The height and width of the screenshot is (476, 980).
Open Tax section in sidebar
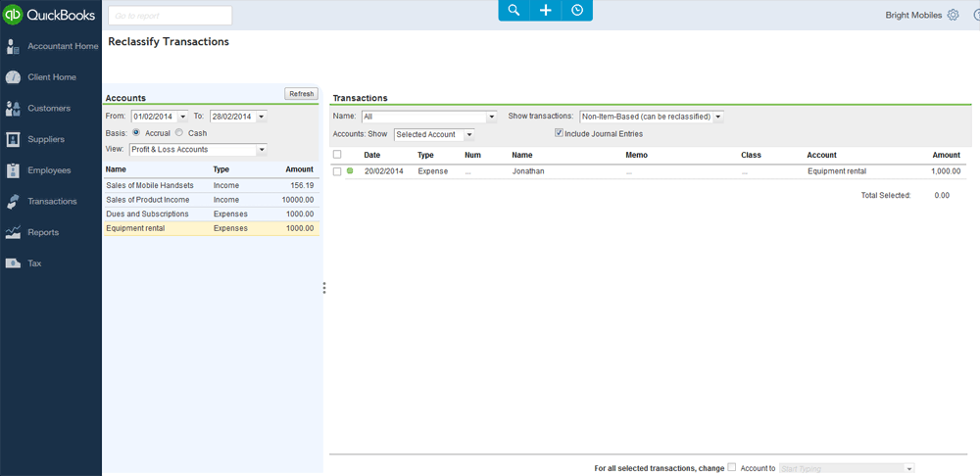(x=34, y=263)
